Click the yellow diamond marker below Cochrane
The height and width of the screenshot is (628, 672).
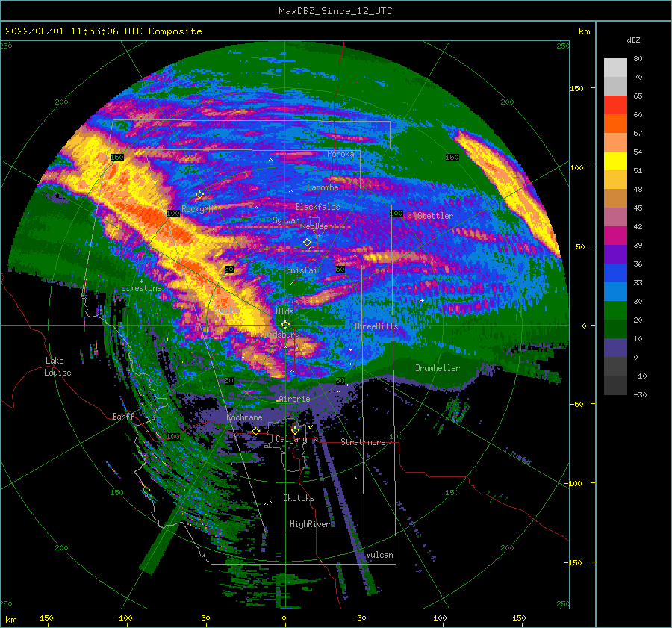(x=255, y=431)
